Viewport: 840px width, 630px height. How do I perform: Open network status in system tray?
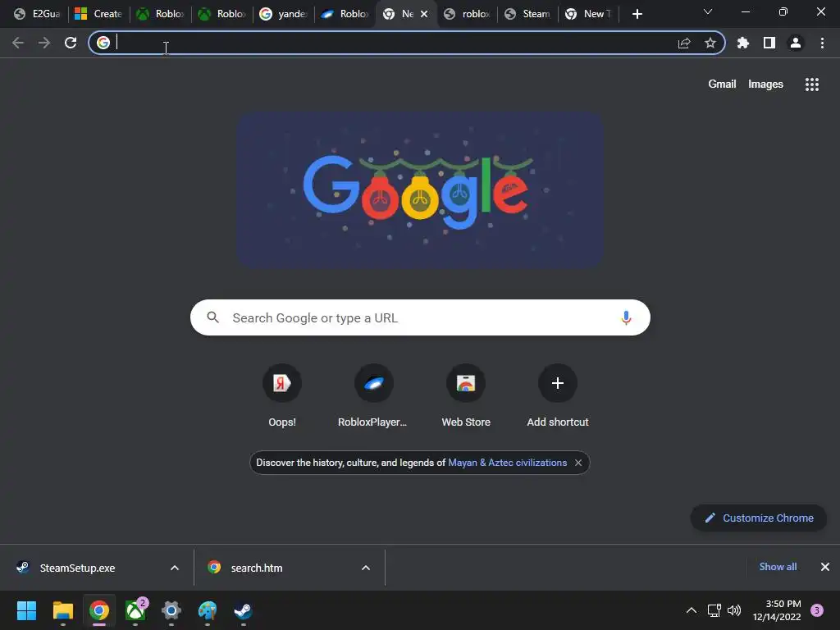[714, 610]
